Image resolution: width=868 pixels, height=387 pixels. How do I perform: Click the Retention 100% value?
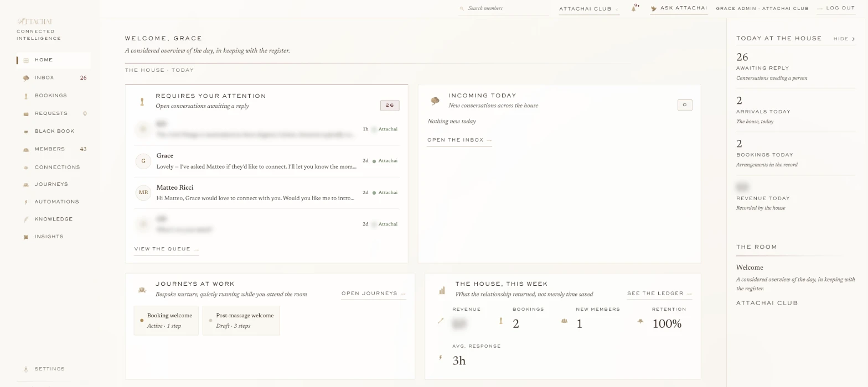point(667,325)
